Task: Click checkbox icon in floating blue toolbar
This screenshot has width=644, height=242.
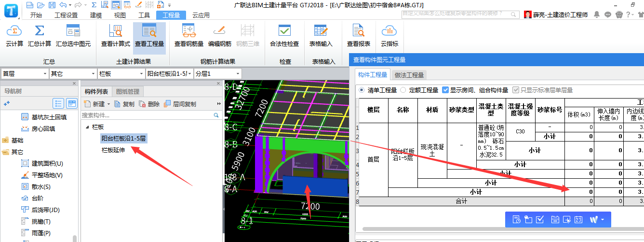Action: [540, 219]
